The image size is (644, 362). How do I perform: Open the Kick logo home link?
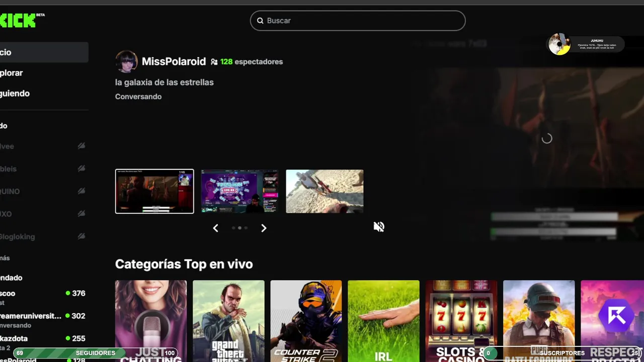pos(18,21)
